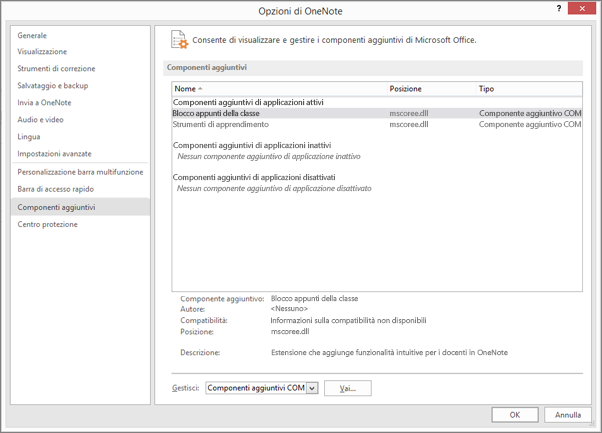Click the Posizione detail value mscoree.dll
Screen dimensions: 602x433
(x=290, y=331)
